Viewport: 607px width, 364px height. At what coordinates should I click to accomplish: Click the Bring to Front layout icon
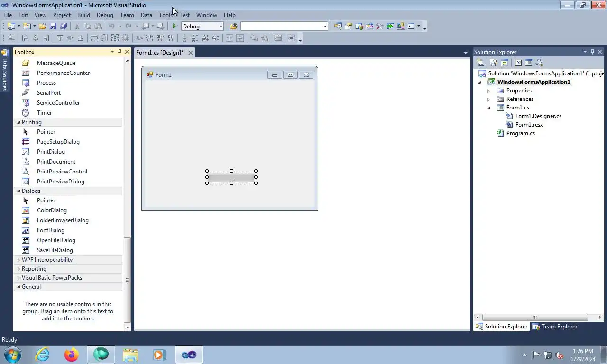[254, 38]
